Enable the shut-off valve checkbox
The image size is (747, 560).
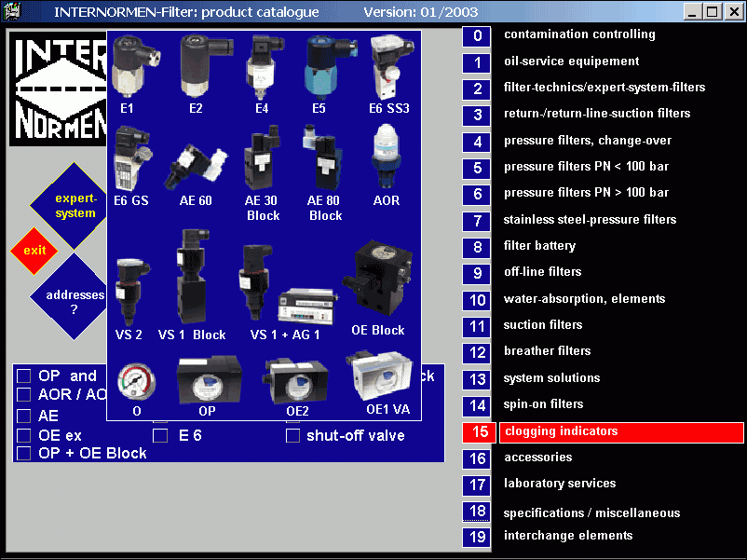pyautogui.click(x=292, y=436)
